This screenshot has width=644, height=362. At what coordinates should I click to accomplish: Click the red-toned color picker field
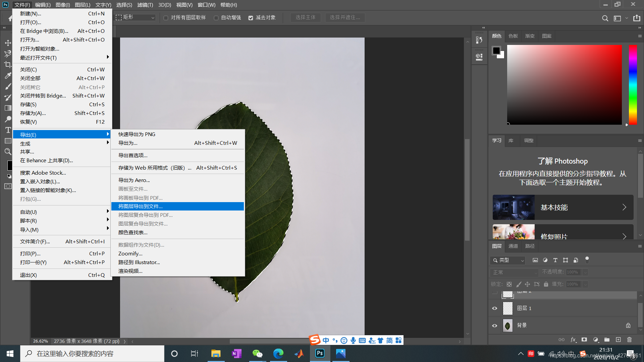tap(564, 84)
